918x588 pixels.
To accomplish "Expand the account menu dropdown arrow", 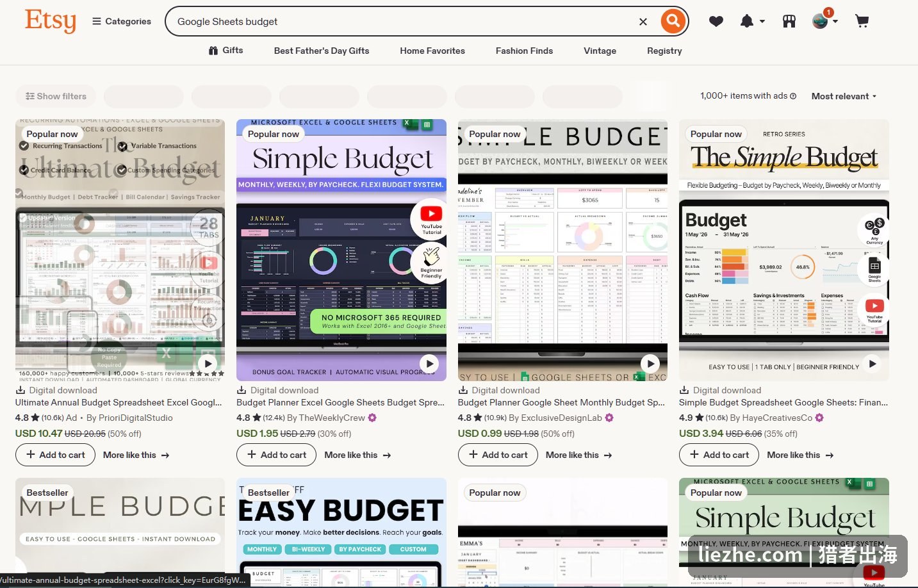I will click(835, 22).
